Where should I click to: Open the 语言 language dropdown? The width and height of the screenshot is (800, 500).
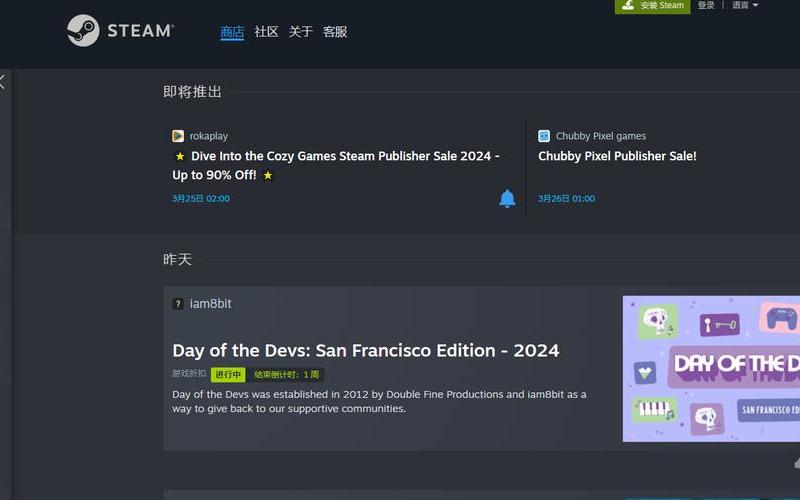tap(745, 5)
